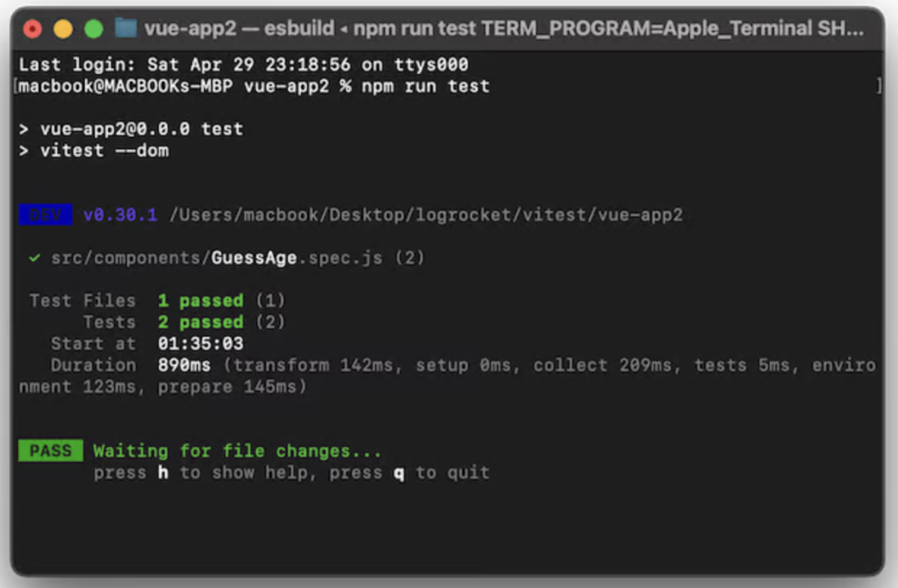
Task: Click the project path ending in vue-app2
Action: 426,215
